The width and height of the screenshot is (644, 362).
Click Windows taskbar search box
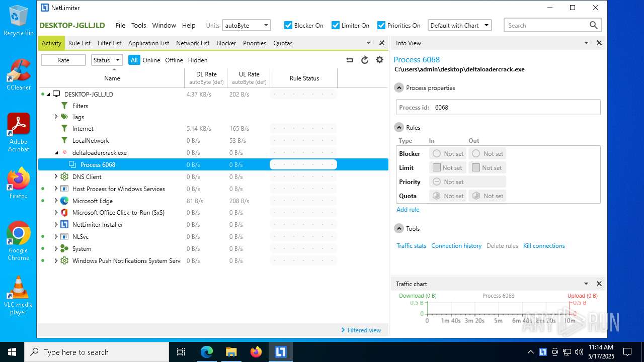click(97, 352)
